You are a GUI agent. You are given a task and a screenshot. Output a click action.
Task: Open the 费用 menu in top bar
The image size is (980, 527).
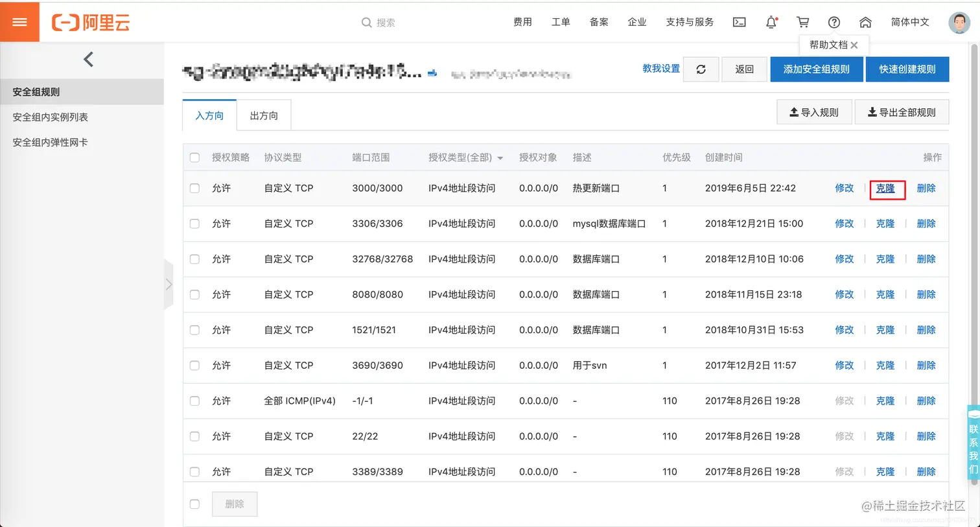tap(522, 22)
